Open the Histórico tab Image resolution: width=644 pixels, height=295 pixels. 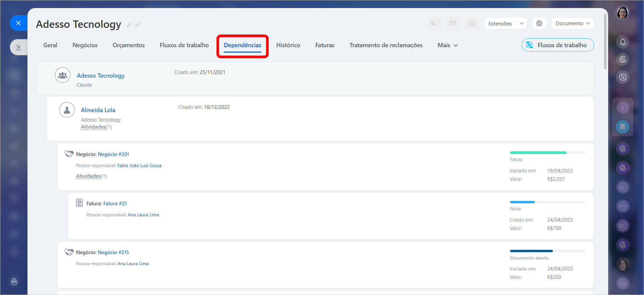(x=288, y=45)
